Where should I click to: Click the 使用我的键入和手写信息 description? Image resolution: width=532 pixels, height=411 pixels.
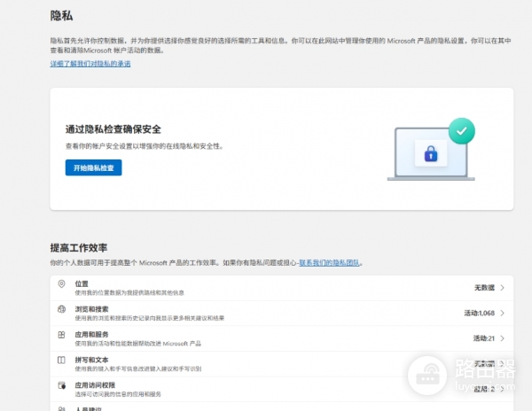(x=138, y=369)
